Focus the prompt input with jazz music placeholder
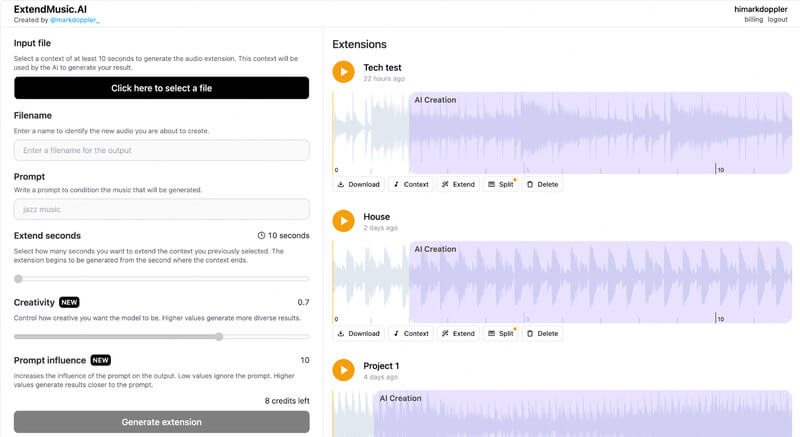Image resolution: width=800 pixels, height=437 pixels. (161, 209)
